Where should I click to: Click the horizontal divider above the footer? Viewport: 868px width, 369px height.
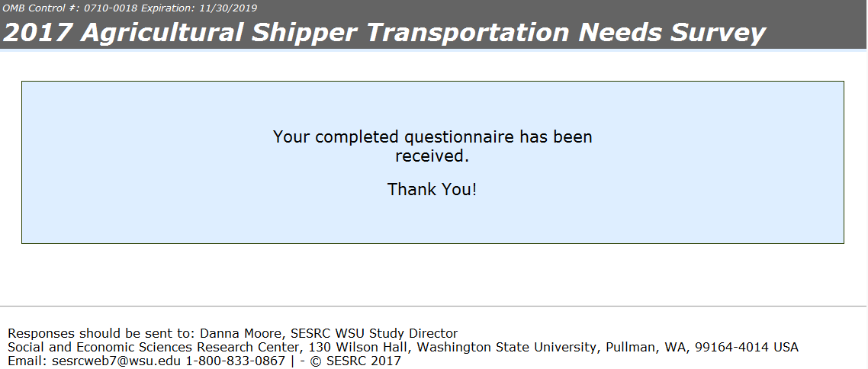point(433,306)
